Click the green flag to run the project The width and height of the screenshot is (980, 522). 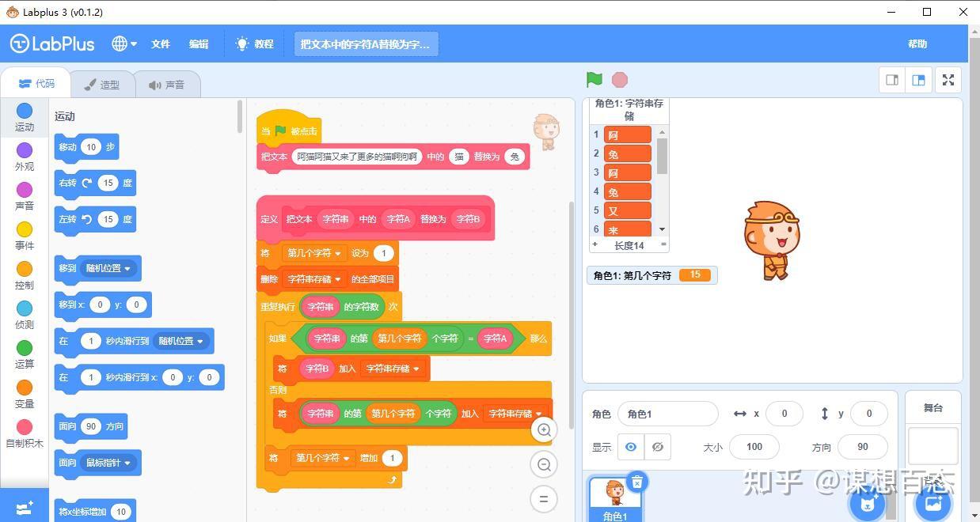[593, 79]
